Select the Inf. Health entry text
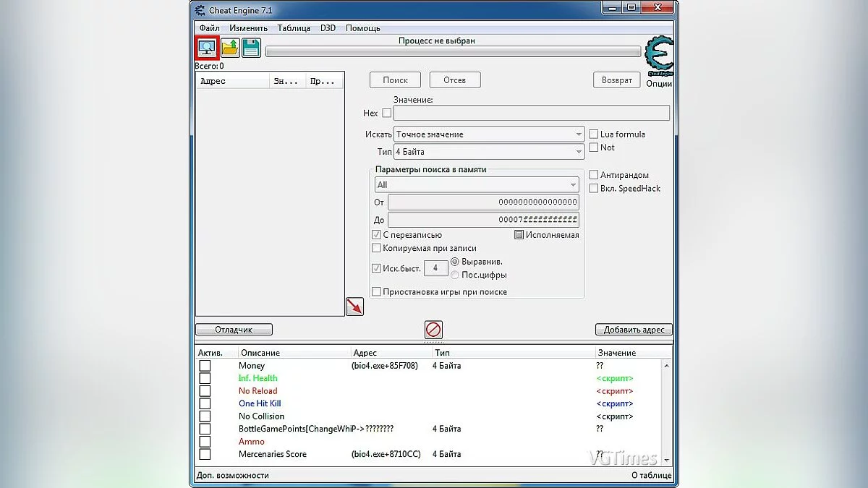The height and width of the screenshot is (488, 868). point(258,378)
